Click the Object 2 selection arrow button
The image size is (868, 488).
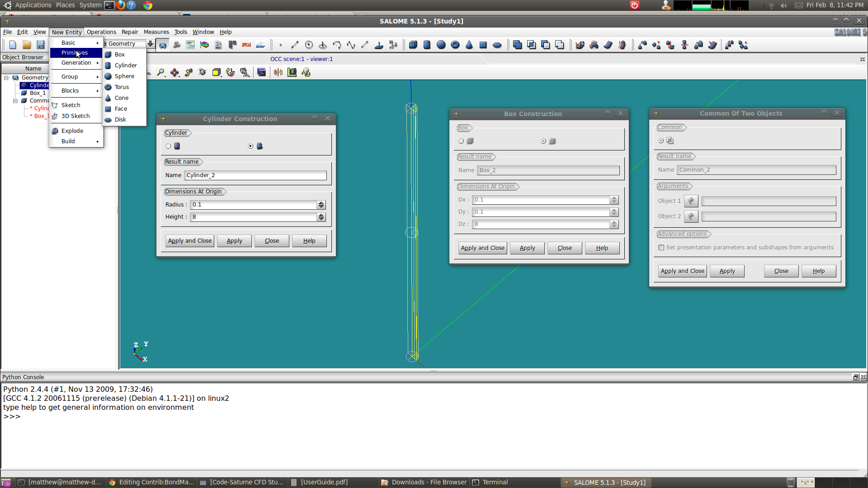(691, 216)
